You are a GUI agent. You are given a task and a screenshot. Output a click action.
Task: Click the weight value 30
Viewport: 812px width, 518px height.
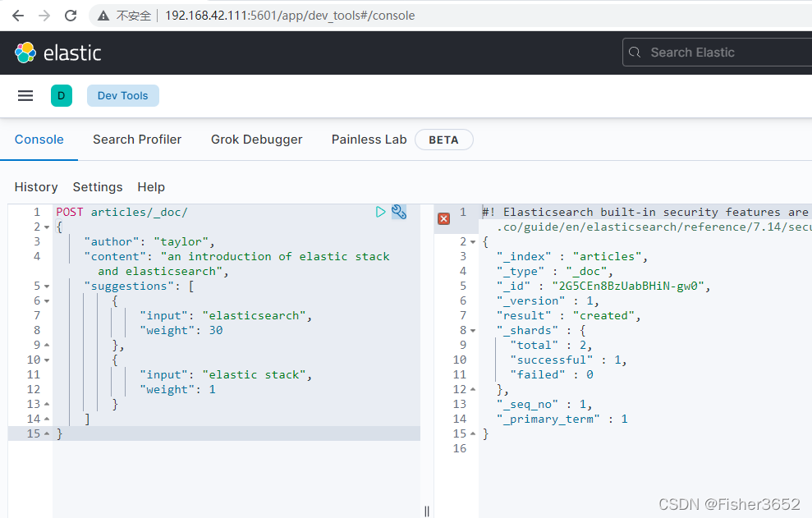[x=216, y=330]
